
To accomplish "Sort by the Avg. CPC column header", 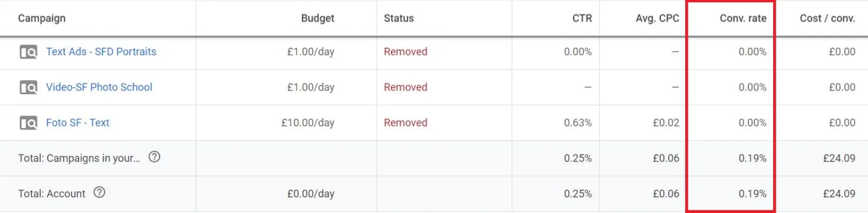I will [x=658, y=18].
